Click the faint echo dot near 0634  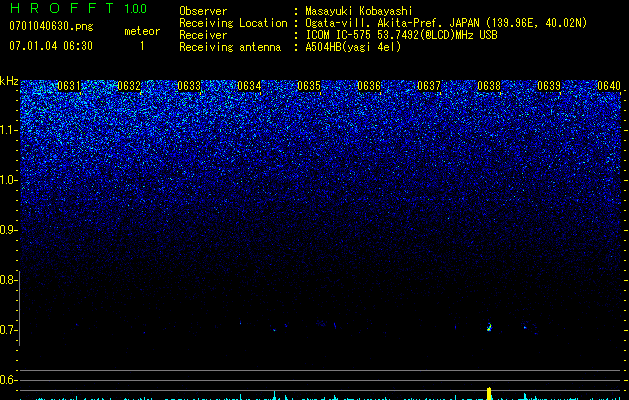click(274, 330)
